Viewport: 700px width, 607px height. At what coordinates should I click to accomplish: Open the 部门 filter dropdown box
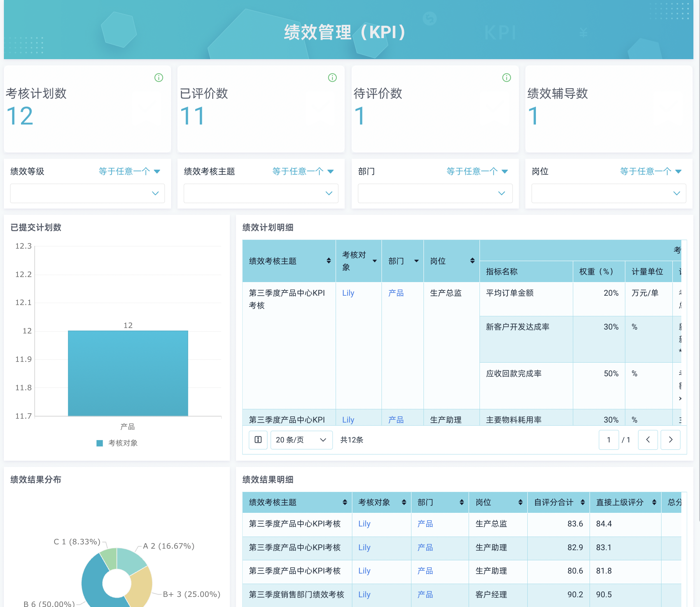pyautogui.click(x=435, y=193)
